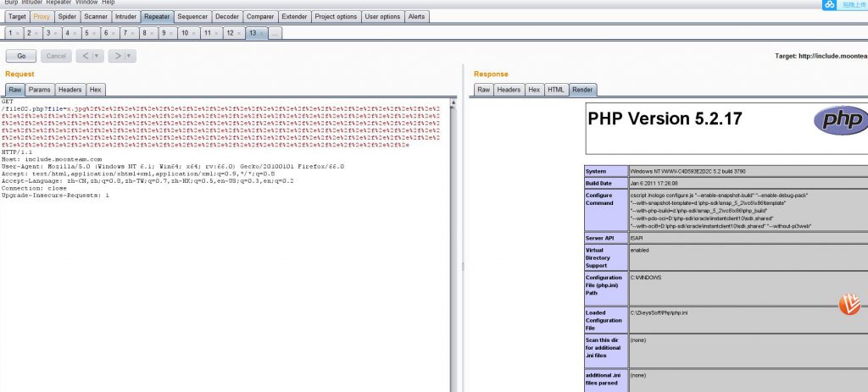The image size is (868, 392).
Task: Show Request Hex view
Action: tap(95, 90)
